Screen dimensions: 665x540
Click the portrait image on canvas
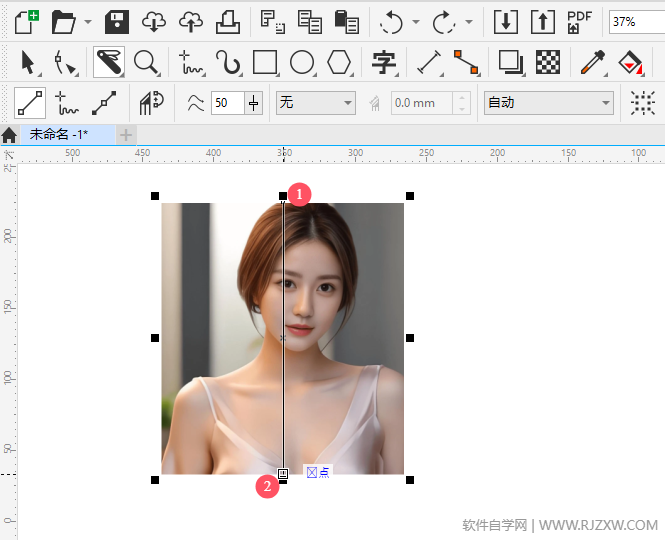coord(282,339)
